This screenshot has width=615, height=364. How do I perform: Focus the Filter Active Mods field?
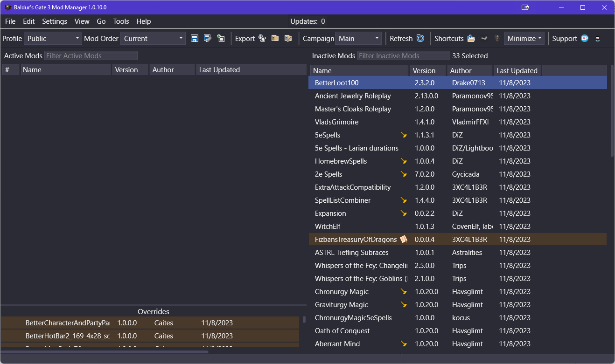(x=91, y=56)
